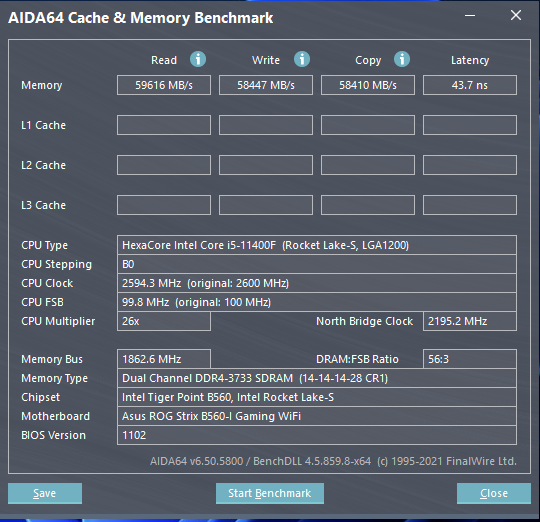Select the Memory Write result 58447 MB/s
The image size is (540, 522).
click(x=266, y=85)
